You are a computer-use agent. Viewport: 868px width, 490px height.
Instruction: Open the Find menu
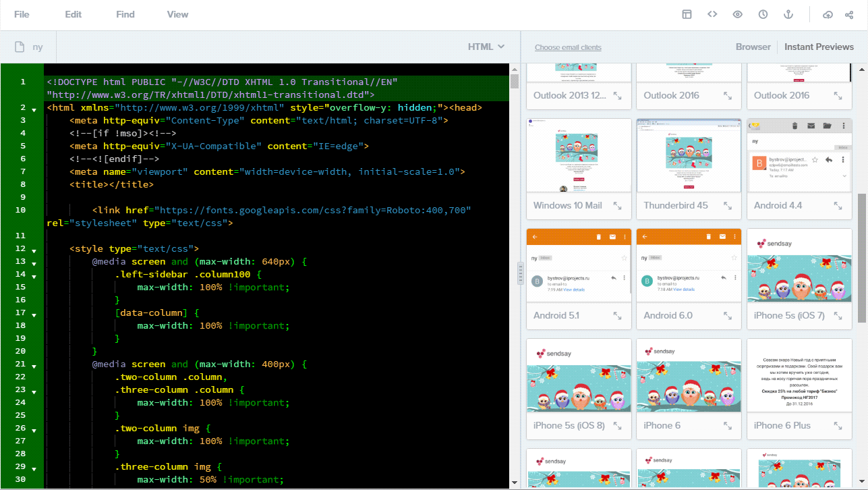coord(125,14)
